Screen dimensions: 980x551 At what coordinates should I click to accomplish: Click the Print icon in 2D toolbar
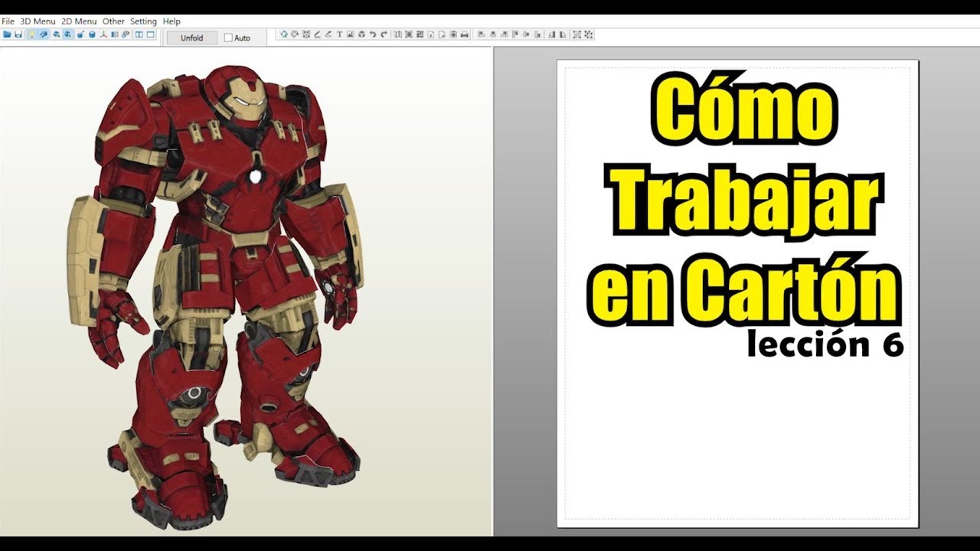(x=464, y=34)
